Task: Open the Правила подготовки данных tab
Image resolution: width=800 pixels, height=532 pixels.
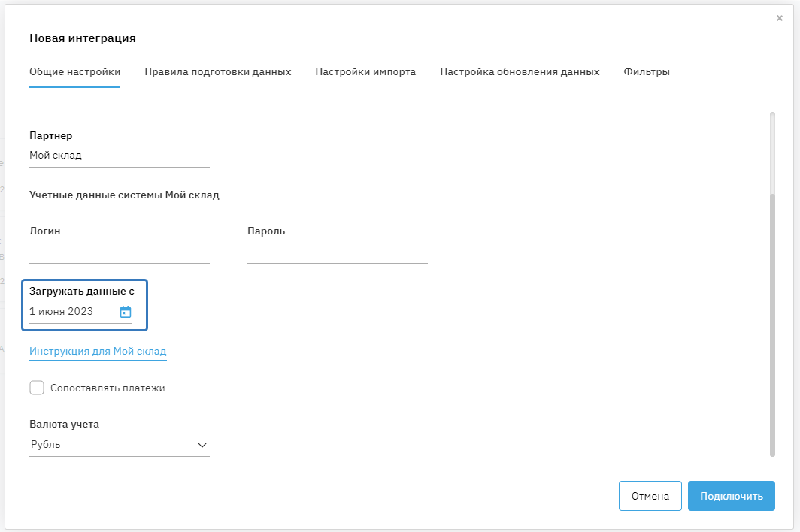Action: [217, 72]
